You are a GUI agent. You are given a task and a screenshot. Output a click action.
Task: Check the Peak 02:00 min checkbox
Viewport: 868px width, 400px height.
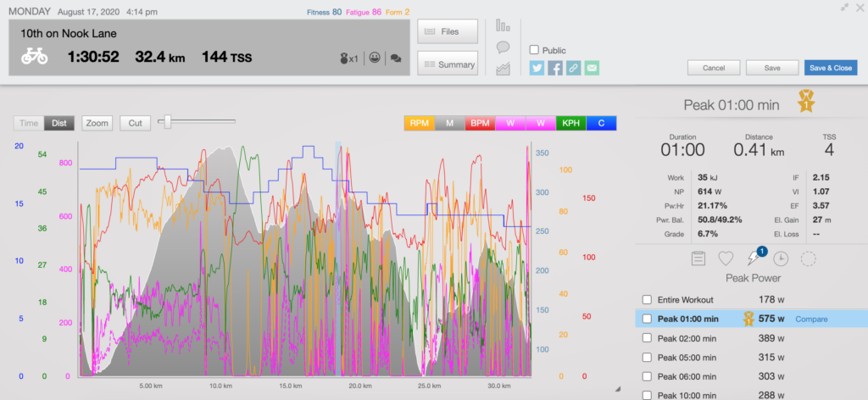647,338
